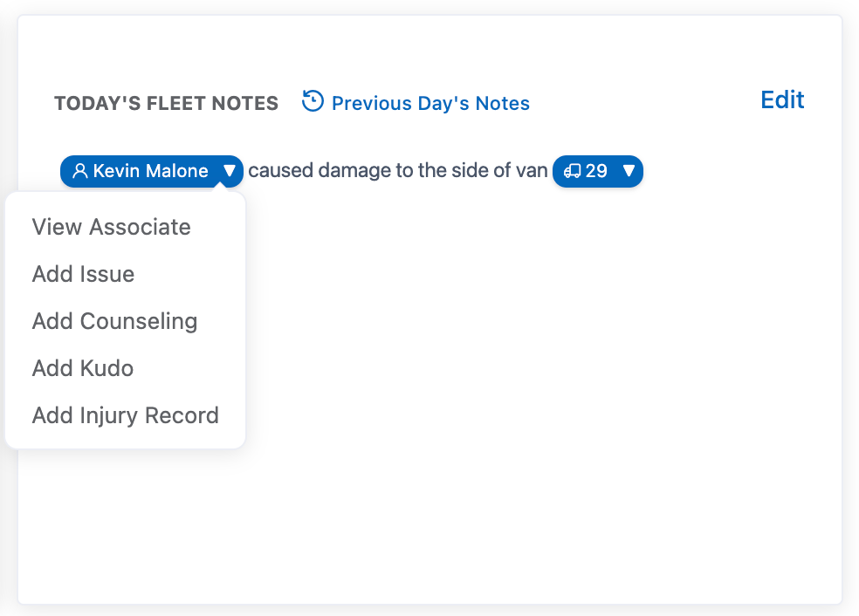The height and width of the screenshot is (616, 859).
Task: Click the number 29 on van tag
Action: click(x=596, y=171)
